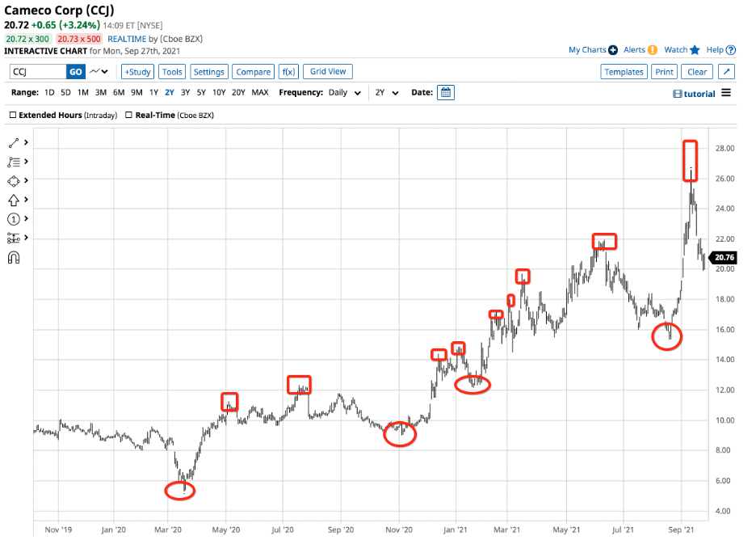Select the price range measure tool
Viewport: 756px width, 540px height.
click(x=14, y=238)
